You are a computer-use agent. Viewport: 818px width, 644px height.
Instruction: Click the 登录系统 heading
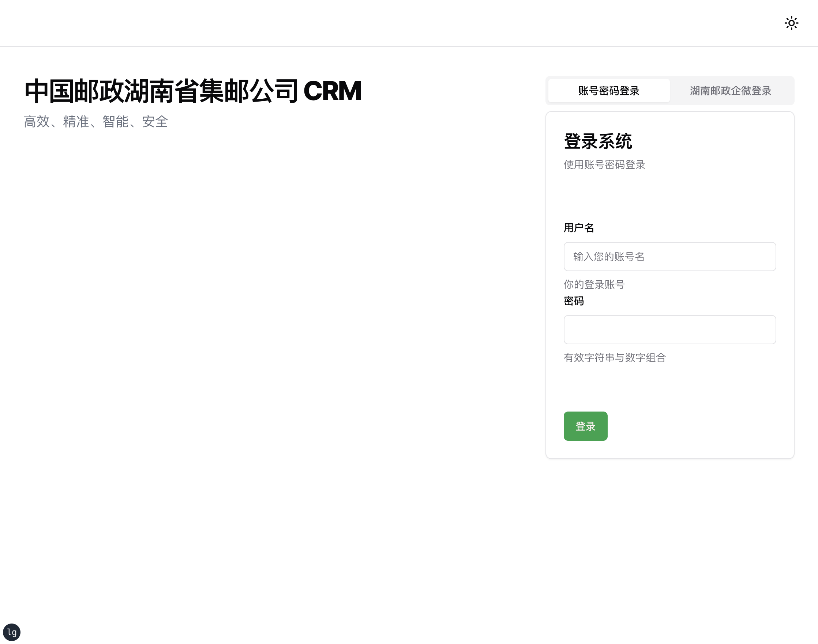point(598,141)
